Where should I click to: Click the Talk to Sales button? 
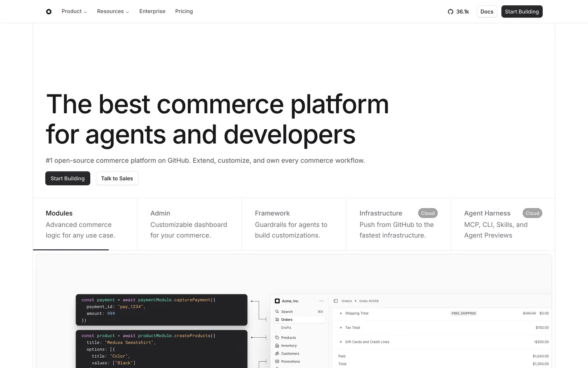(117, 178)
